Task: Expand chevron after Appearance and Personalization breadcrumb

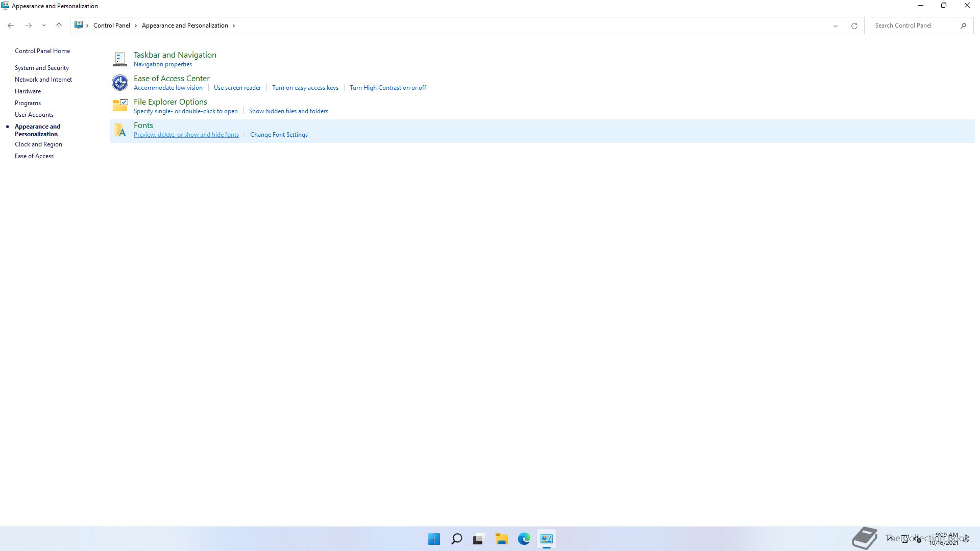Action: pos(234,26)
